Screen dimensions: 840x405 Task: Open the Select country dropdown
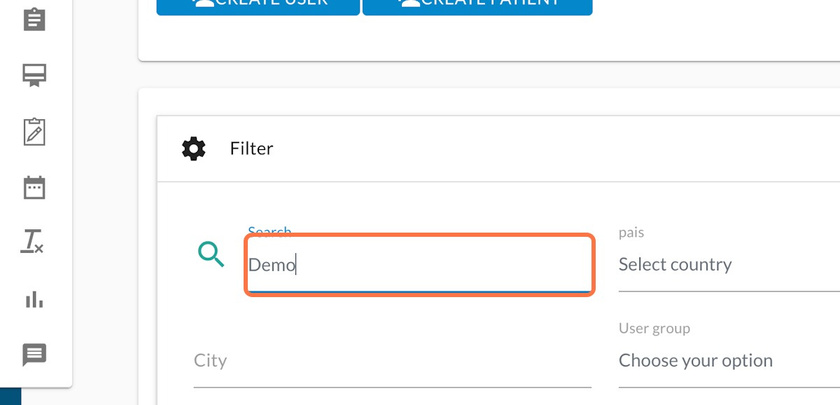click(729, 265)
